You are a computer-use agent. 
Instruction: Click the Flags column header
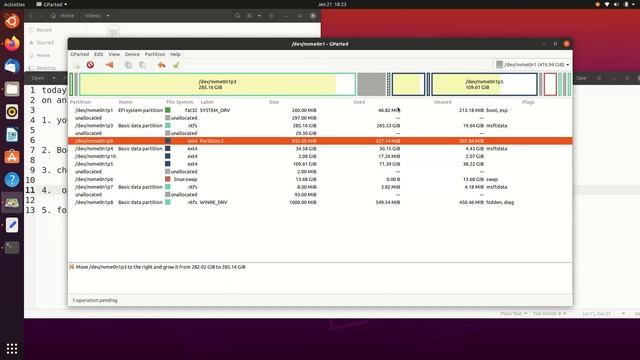point(528,102)
